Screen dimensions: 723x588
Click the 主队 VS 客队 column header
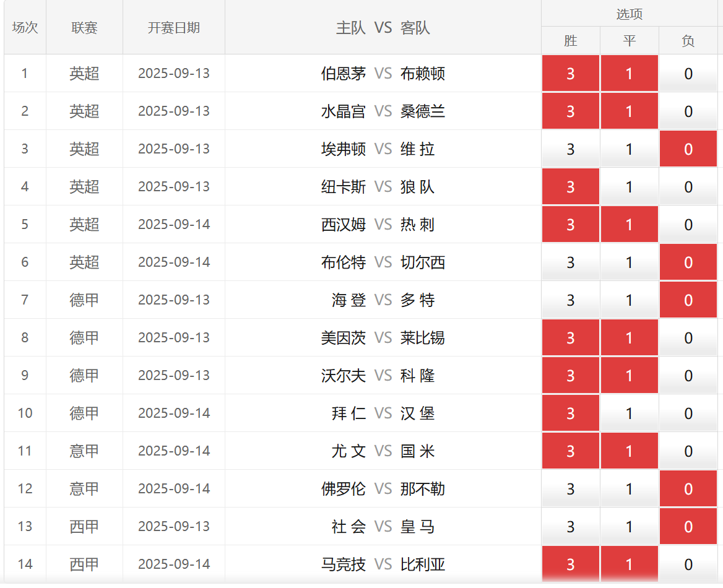pos(383,28)
